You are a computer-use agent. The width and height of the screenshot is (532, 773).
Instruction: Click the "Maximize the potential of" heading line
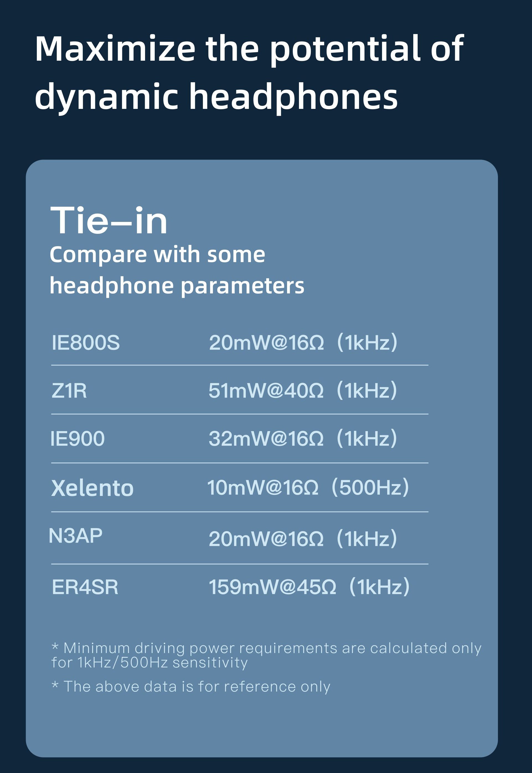coord(249,49)
